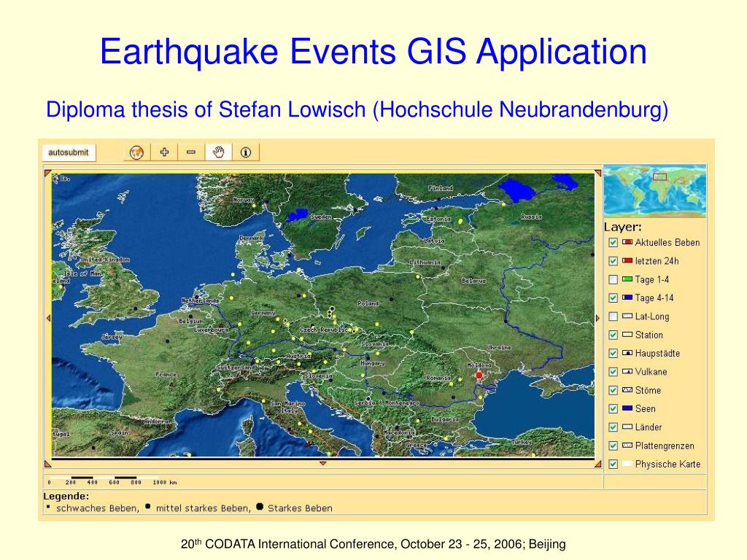The width and height of the screenshot is (747, 560).
Task: Select the zoom out minus tool
Action: 191,152
